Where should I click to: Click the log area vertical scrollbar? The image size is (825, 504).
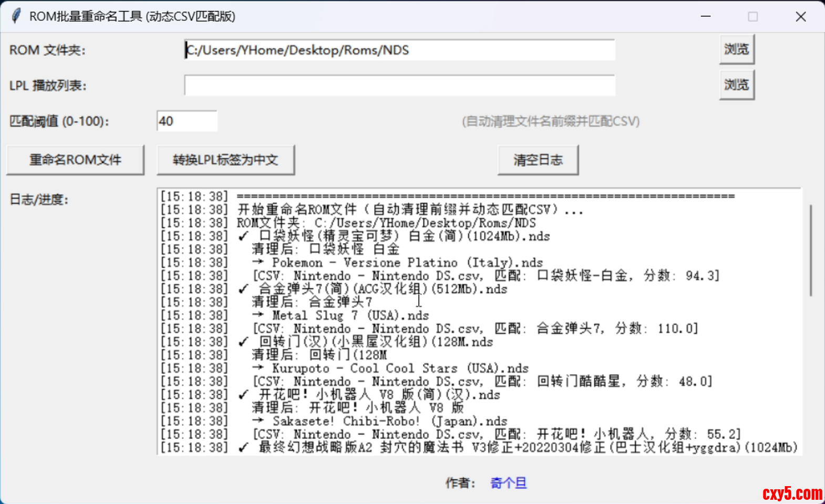[811, 250]
